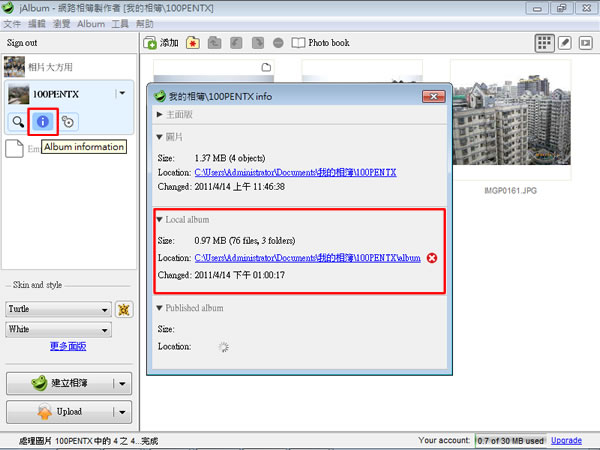Viewport: 600px width, 450px height.
Task: Click the rotate left toolbar icon
Action: (236, 43)
